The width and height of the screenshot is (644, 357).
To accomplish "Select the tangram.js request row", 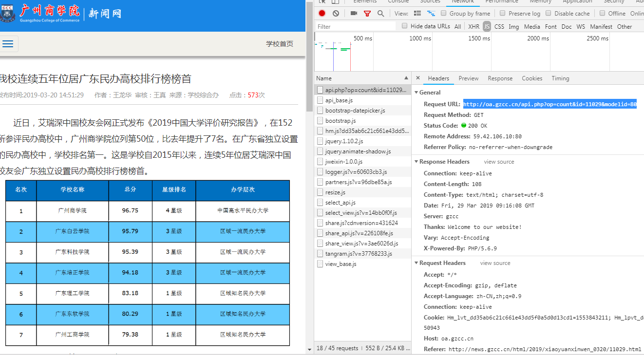I will [x=363, y=254].
